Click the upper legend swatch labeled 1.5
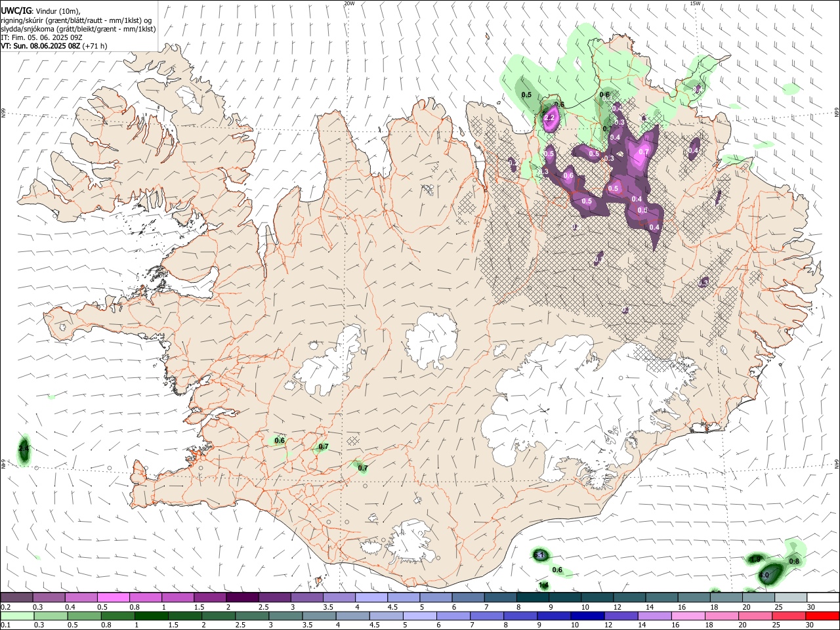Screen dimensions: 840x630 click(209, 597)
